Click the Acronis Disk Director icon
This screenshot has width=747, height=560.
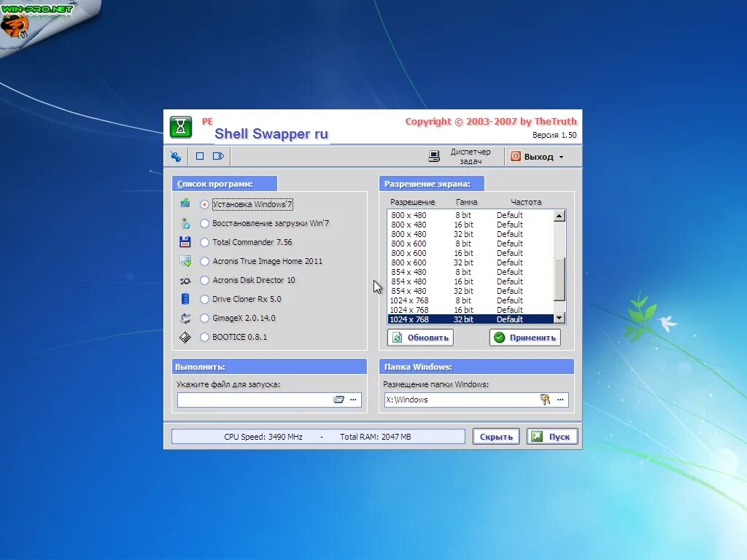tap(185, 281)
